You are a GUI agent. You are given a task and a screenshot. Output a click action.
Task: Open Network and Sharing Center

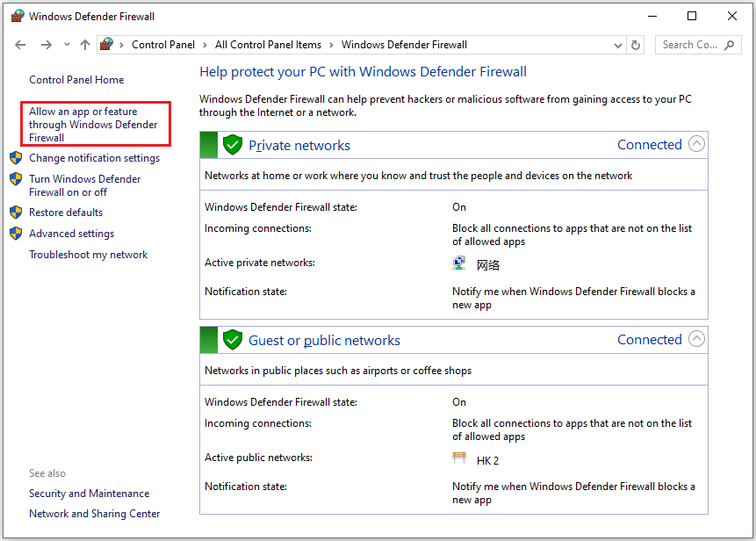point(95,514)
